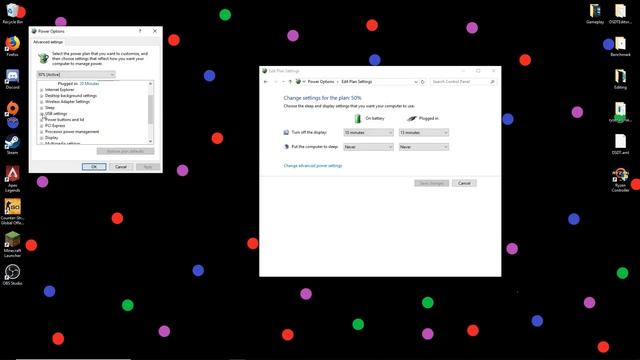Open the Discord desktop shortcut
Image resolution: width=640 pixels, height=360 pixels.
point(12,78)
